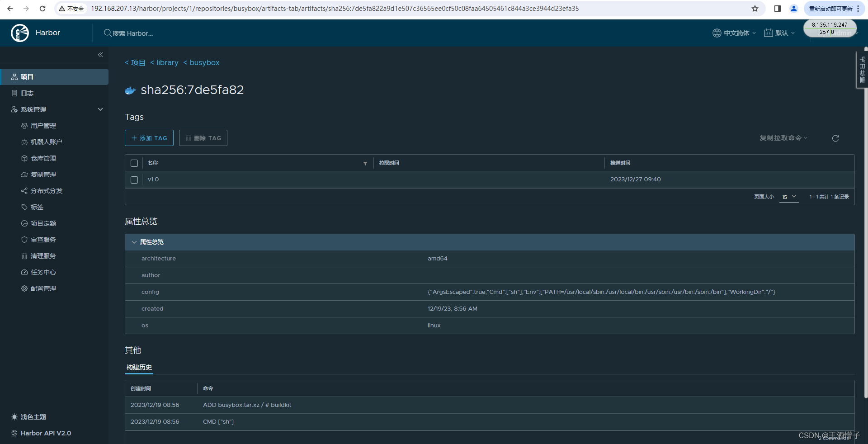
Task: Open the 项目 sidebar item
Action: click(54, 77)
